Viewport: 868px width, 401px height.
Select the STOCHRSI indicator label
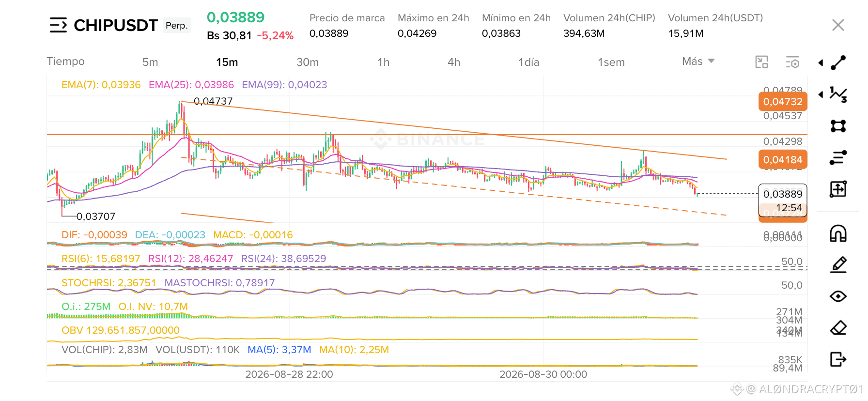click(x=109, y=283)
